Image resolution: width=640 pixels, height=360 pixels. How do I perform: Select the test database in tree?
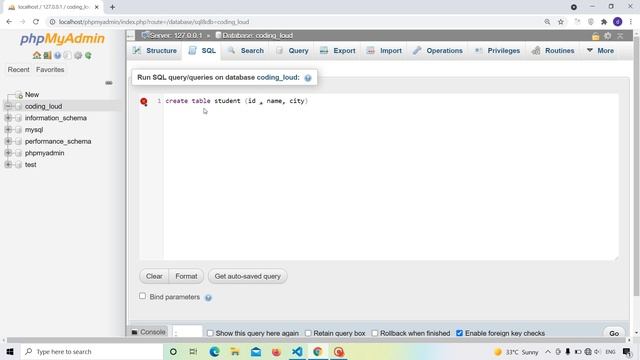[x=31, y=165]
